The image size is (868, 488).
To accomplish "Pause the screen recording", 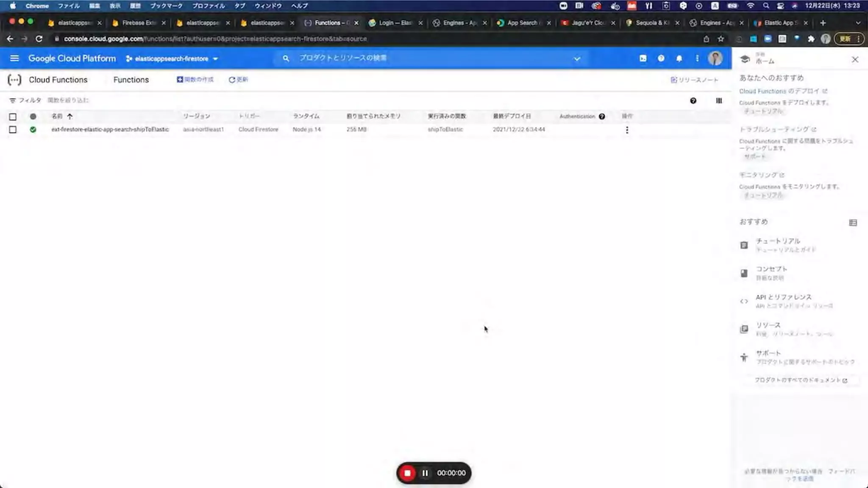I will point(425,473).
